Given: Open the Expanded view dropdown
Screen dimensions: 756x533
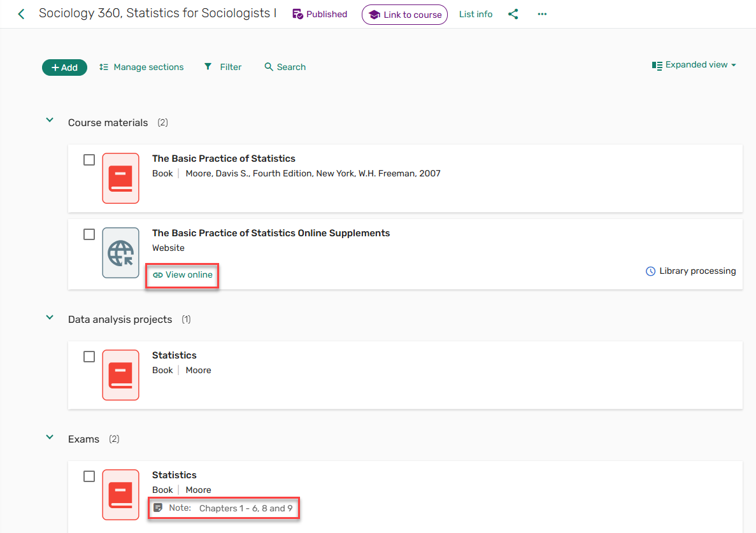Looking at the screenshot, I should click(x=694, y=65).
